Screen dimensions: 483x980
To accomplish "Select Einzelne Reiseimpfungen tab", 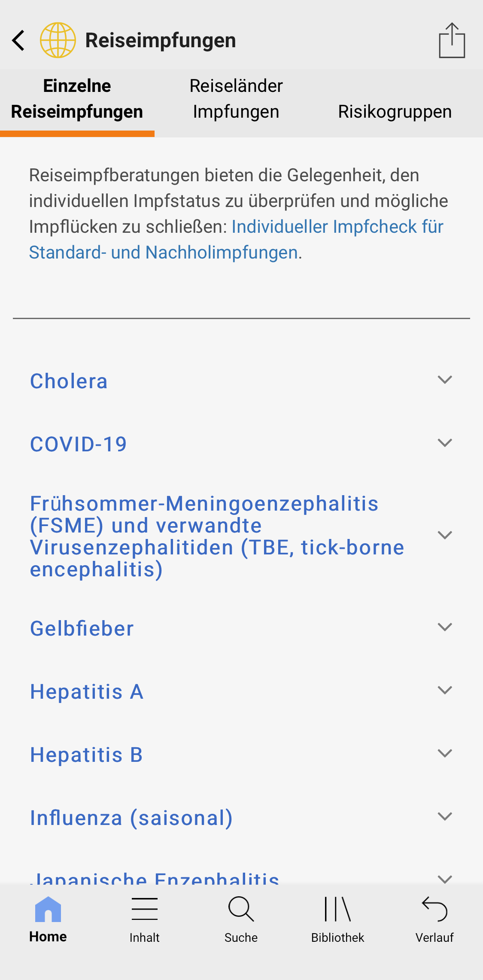I will coord(77,99).
